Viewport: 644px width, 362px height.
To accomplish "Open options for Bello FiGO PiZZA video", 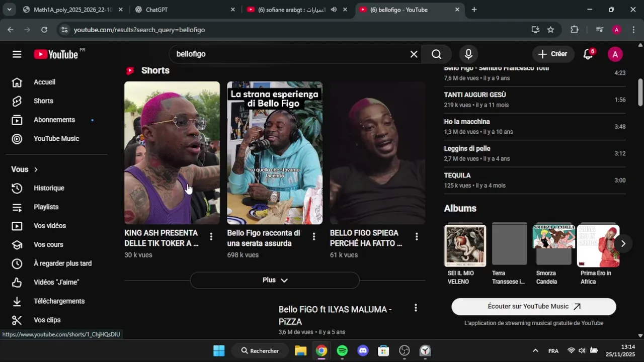I will coord(416,308).
